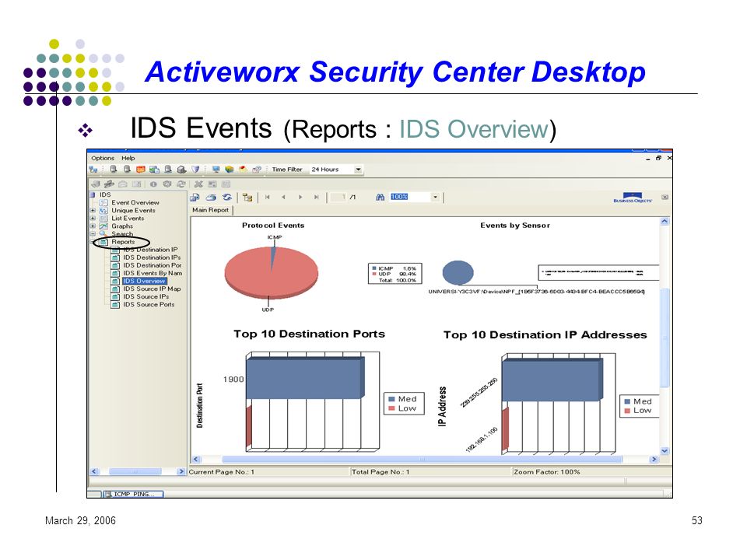The width and height of the screenshot is (747, 560).
Task: Select Graphs in the tree
Action: pos(122,226)
